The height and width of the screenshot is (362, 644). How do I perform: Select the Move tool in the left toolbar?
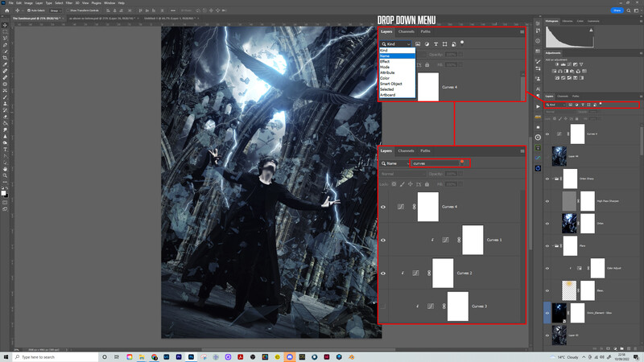5,25
